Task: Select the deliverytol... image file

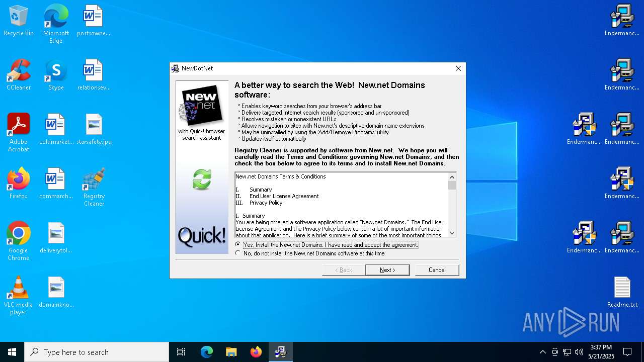Action: coord(56,238)
